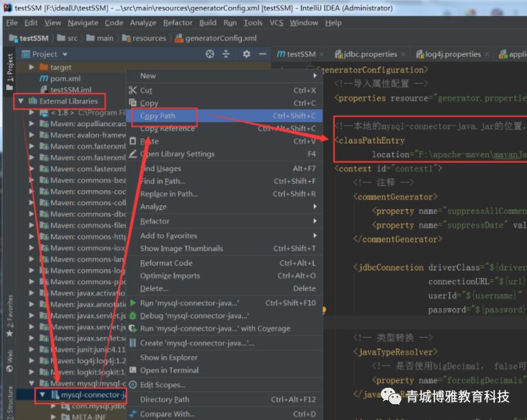Click the Debug bug icon
527x420 pixels.
pyautogui.click(x=132, y=316)
